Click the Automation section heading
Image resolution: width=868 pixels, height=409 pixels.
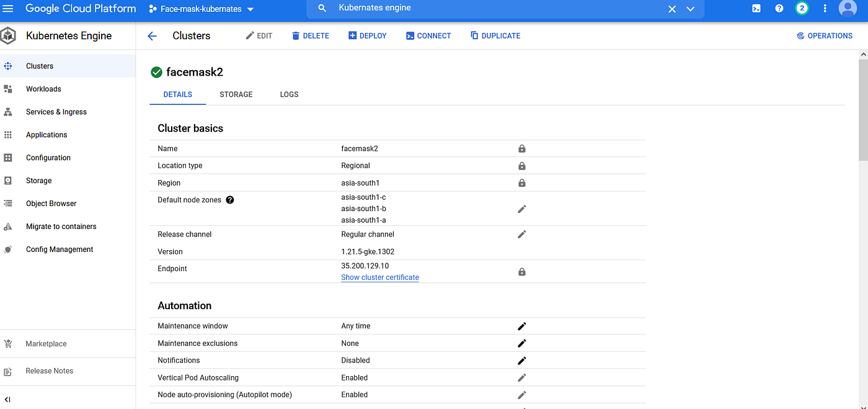point(185,305)
